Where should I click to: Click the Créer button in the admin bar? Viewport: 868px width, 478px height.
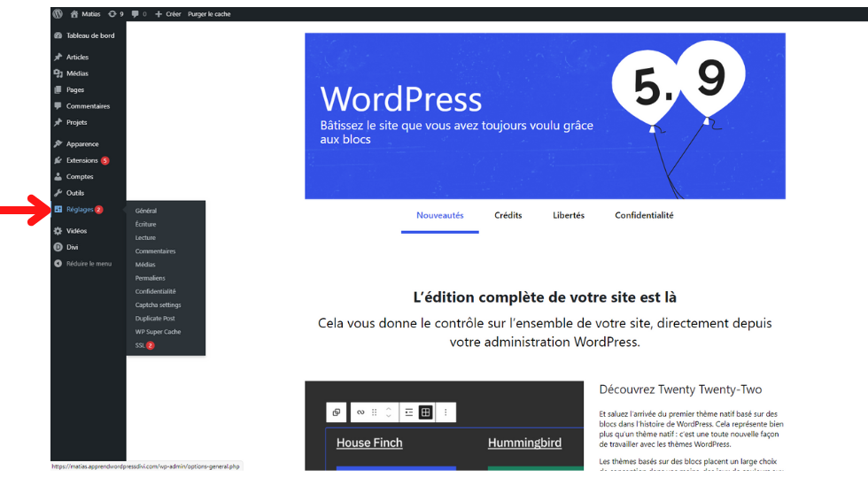(x=168, y=14)
